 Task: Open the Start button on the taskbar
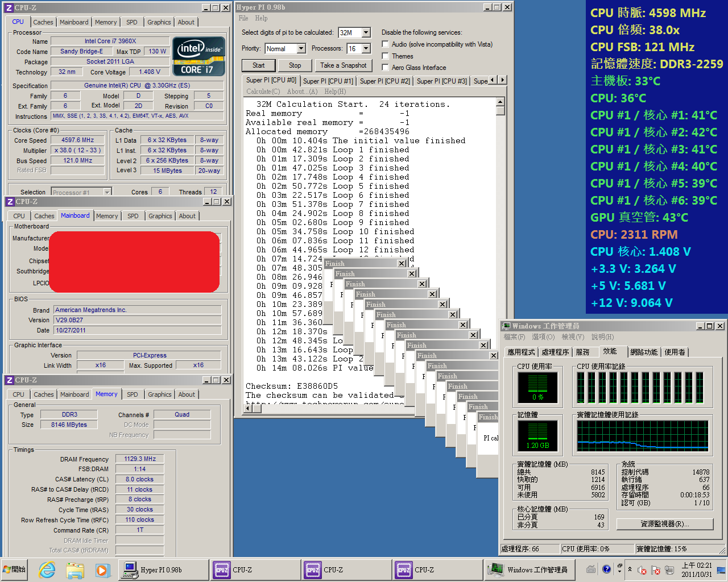click(x=15, y=569)
